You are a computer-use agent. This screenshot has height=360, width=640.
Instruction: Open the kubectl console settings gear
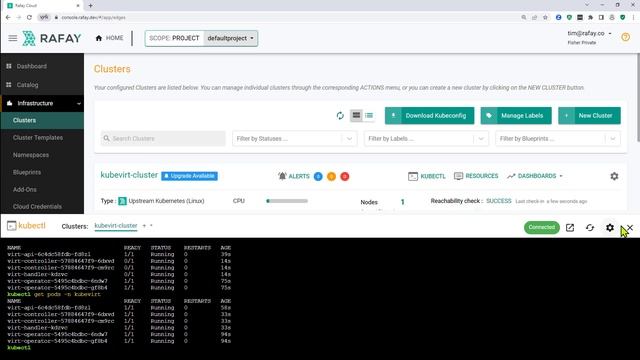pyautogui.click(x=610, y=228)
